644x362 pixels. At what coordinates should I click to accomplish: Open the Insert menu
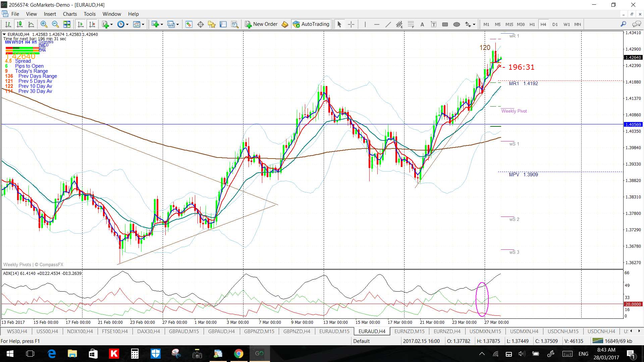(x=50, y=14)
